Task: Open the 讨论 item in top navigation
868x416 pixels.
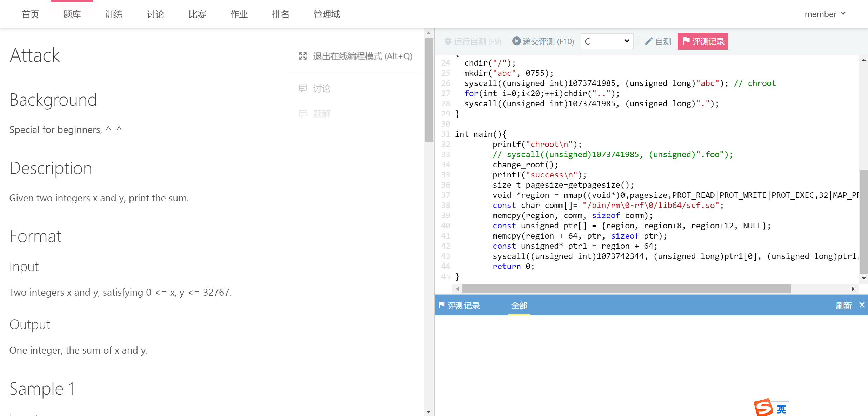Action: point(155,14)
